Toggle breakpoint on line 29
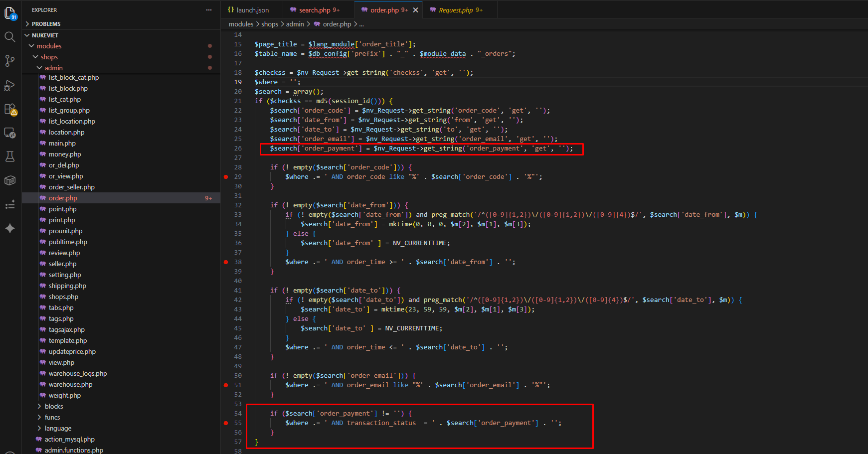The height and width of the screenshot is (454, 868). [226, 177]
